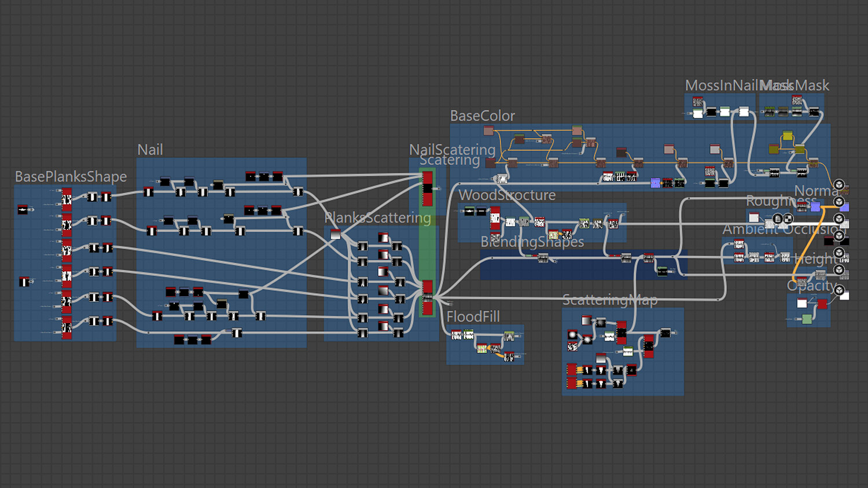This screenshot has height=488, width=868.
Task: Select the purple normal node in BaseColor frame
Action: point(655,183)
